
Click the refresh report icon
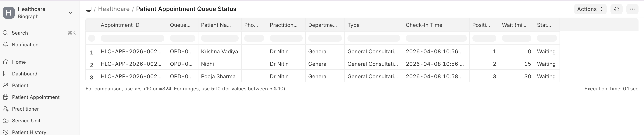616,9
